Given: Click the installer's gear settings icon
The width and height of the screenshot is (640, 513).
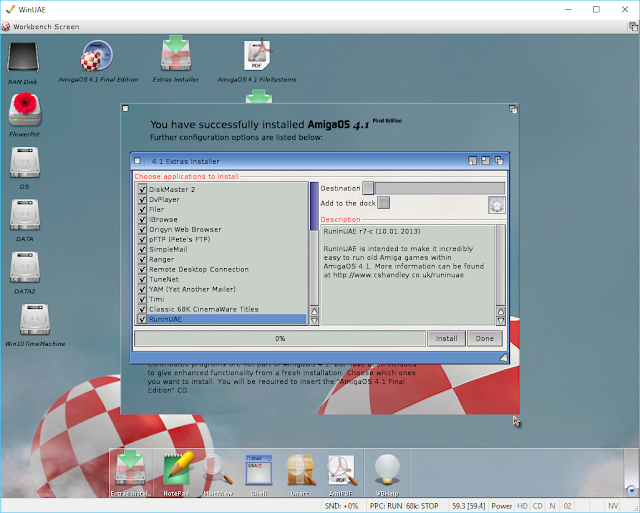Looking at the screenshot, I should (497, 205).
